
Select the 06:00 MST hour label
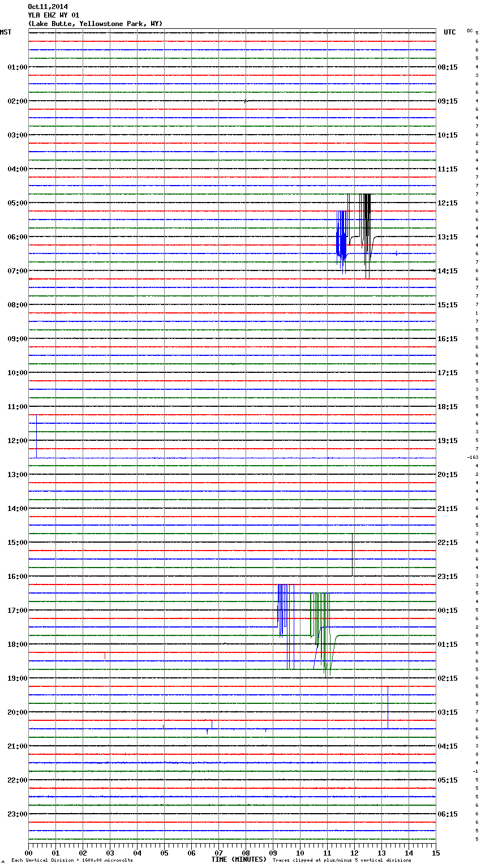tap(18, 237)
